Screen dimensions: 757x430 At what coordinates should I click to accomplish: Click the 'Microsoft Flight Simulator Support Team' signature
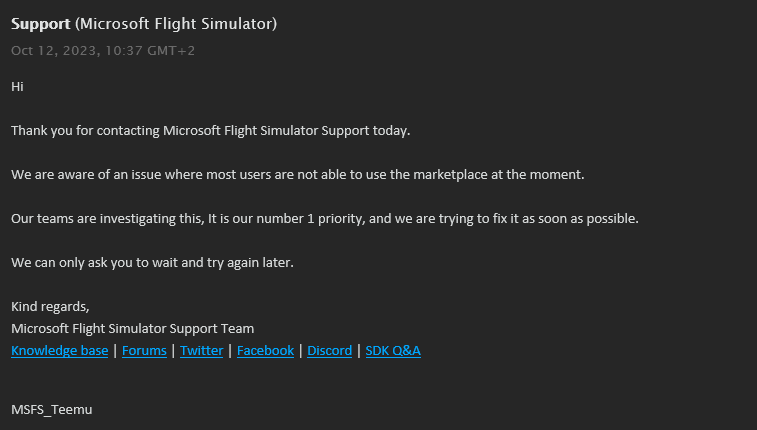pos(132,328)
